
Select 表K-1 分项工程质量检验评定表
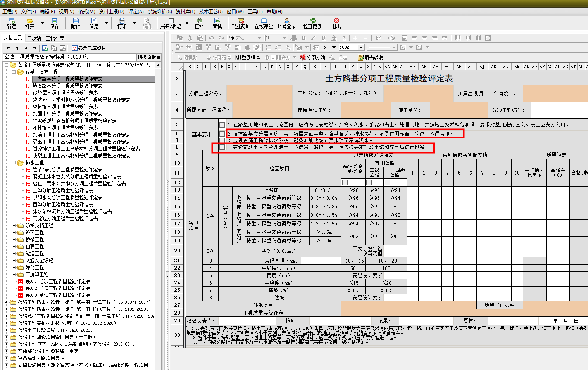pos(58,281)
